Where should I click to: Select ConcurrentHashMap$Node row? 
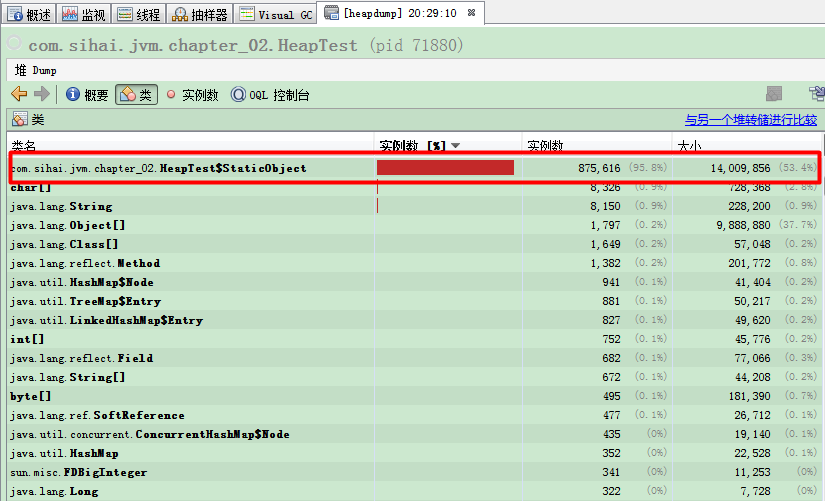[414, 434]
